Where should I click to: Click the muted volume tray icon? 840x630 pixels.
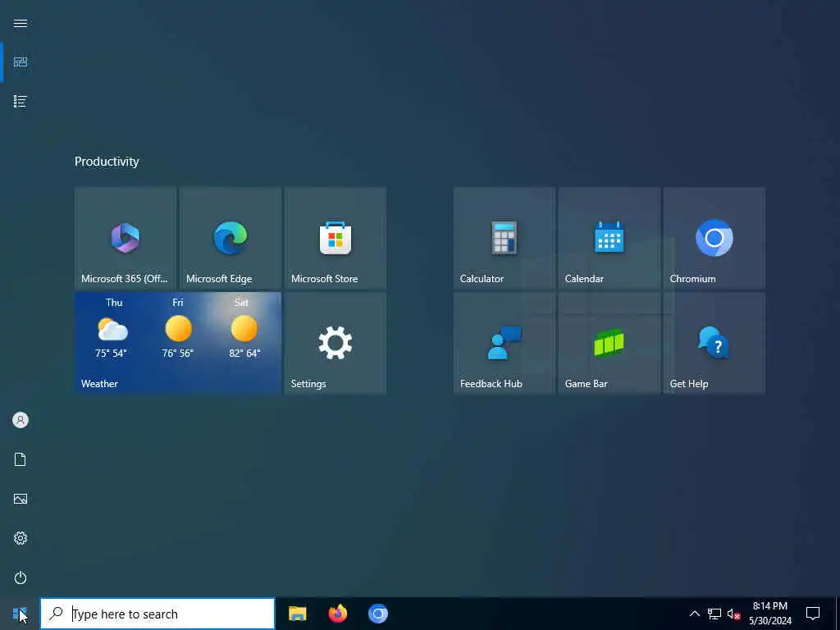pos(733,614)
